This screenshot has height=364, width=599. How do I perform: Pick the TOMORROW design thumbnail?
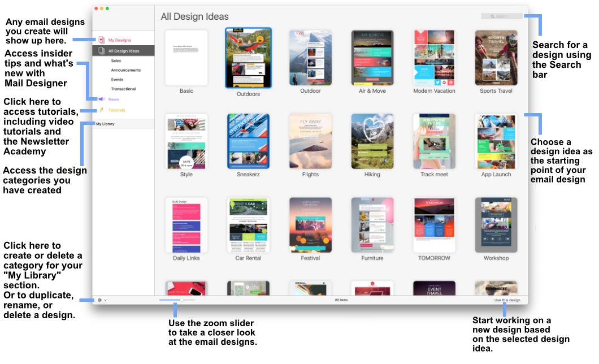click(x=435, y=225)
